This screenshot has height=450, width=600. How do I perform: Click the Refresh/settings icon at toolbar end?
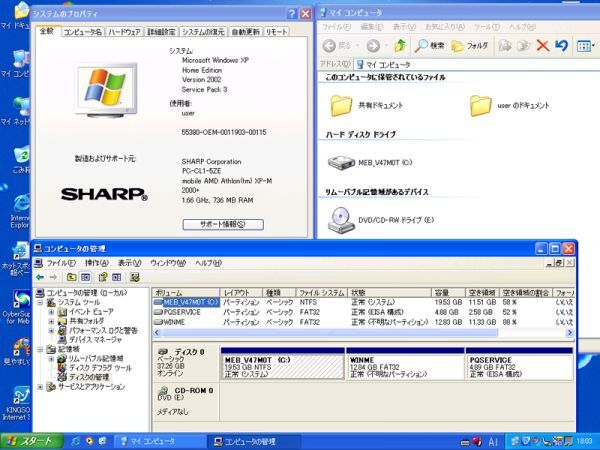click(x=134, y=277)
